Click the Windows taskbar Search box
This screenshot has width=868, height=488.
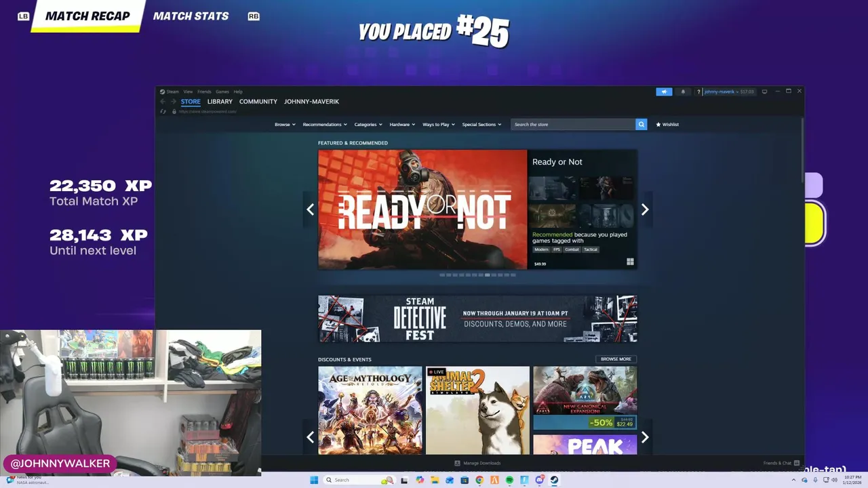(x=359, y=480)
